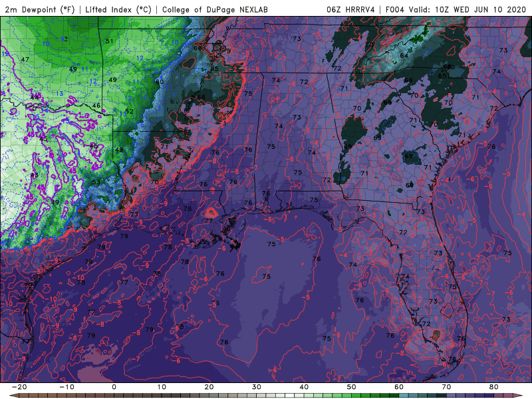
Task: Click the "51" dewpoint value on map
Action: [x=109, y=41]
